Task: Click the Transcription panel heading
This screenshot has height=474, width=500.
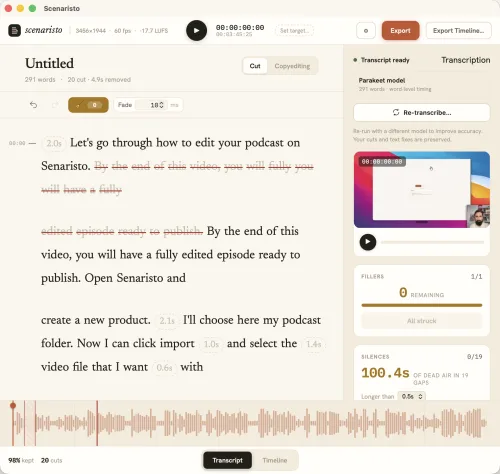Action: tap(466, 60)
